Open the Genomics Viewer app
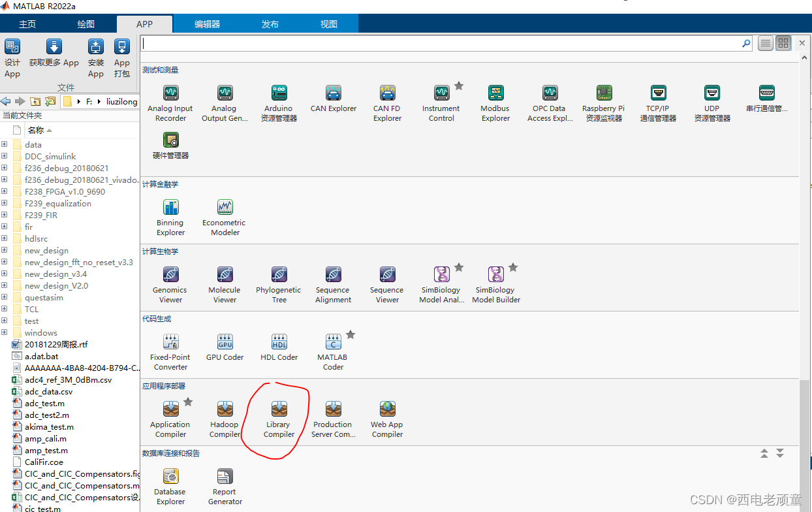Image resolution: width=812 pixels, height=512 pixels. pyautogui.click(x=170, y=285)
